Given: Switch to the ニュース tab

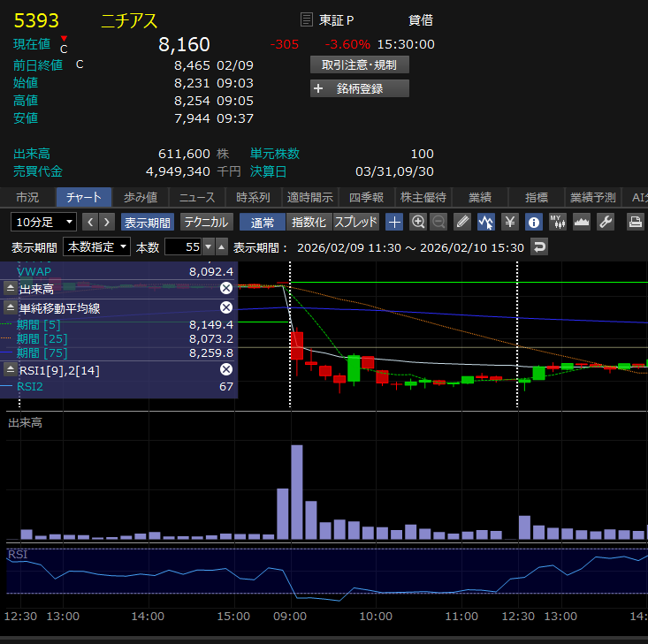Looking at the screenshot, I should (196, 197).
